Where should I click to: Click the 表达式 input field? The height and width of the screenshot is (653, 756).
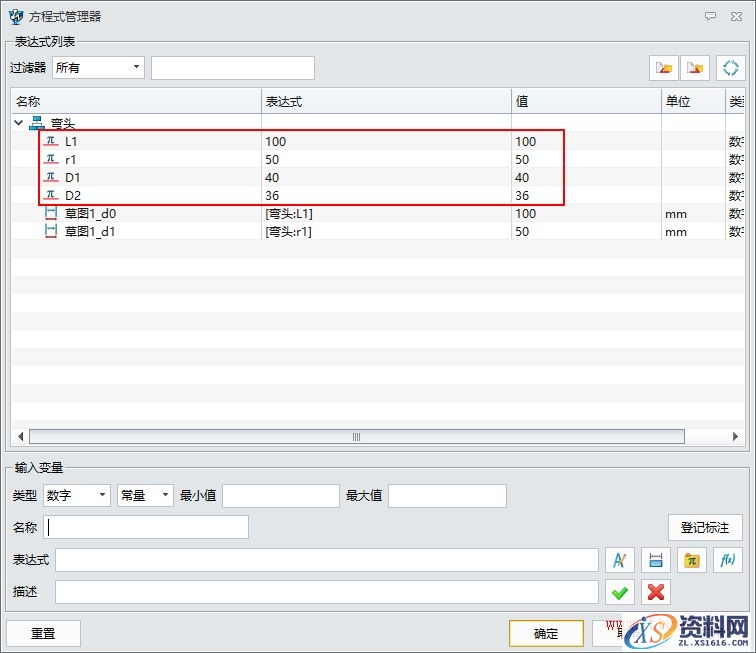pos(327,560)
